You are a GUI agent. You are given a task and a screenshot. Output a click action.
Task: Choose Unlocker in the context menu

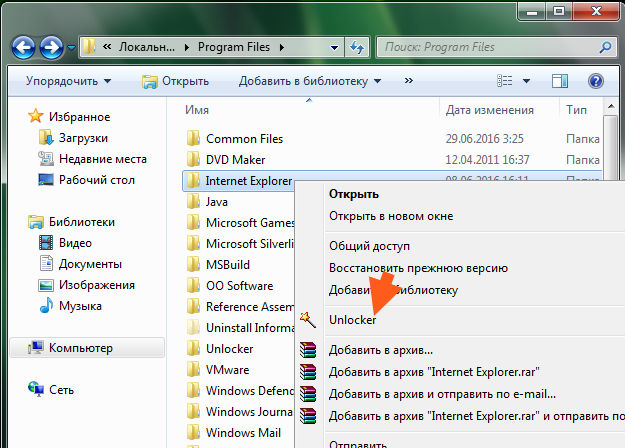pos(353,320)
